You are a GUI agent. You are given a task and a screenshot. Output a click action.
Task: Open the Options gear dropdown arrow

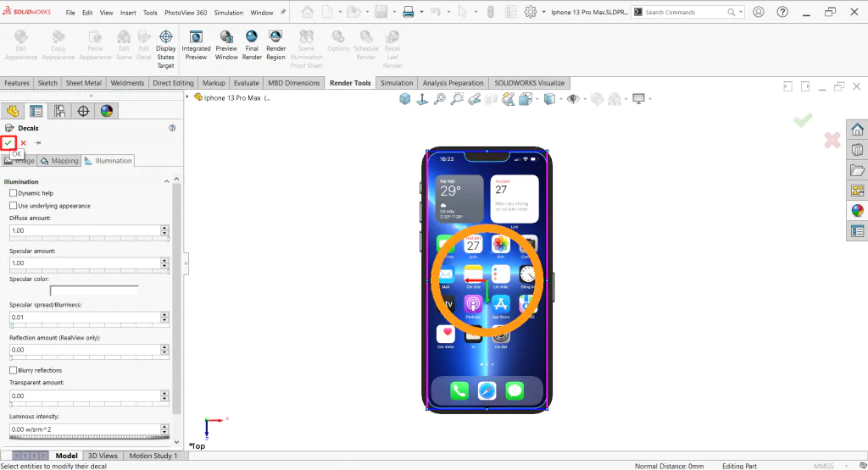(x=543, y=12)
